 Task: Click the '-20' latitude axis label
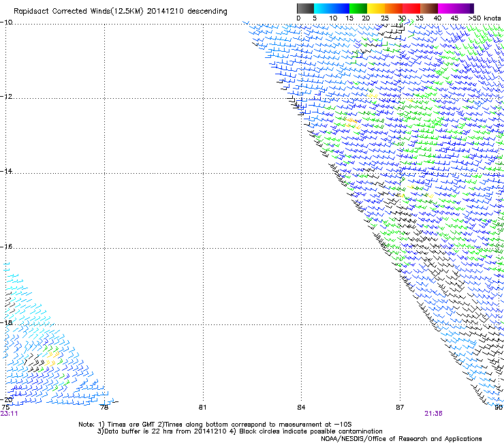[x=6, y=399]
